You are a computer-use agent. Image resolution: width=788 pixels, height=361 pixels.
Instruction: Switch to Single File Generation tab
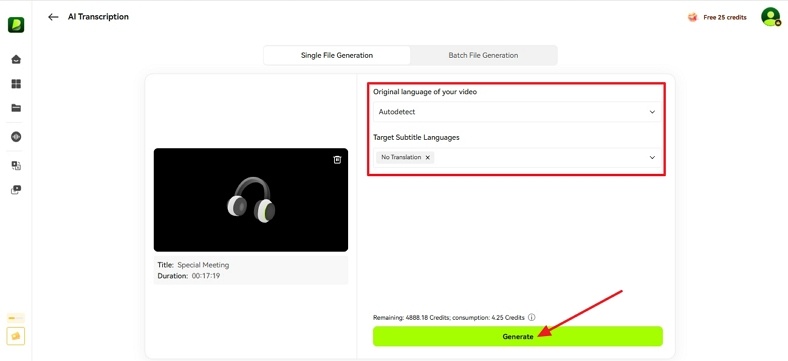337,55
